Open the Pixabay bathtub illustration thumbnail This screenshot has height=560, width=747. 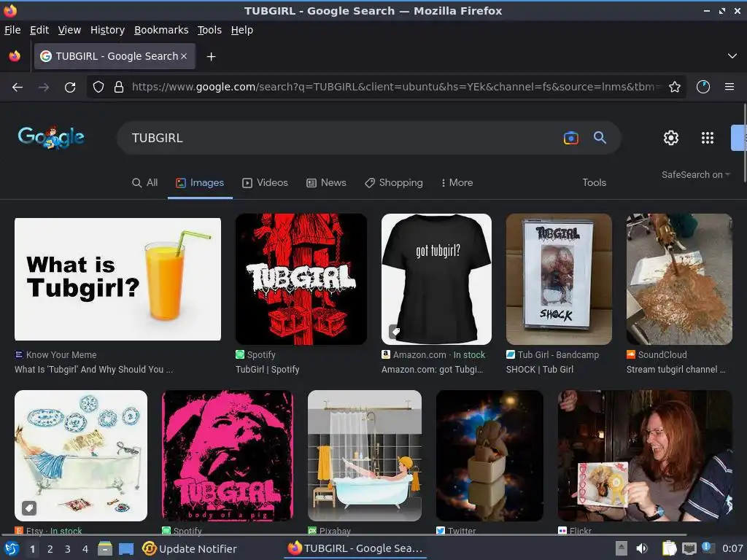(x=365, y=456)
